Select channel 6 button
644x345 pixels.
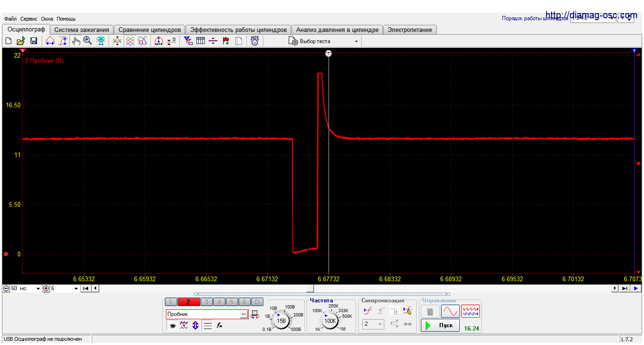coord(244,302)
